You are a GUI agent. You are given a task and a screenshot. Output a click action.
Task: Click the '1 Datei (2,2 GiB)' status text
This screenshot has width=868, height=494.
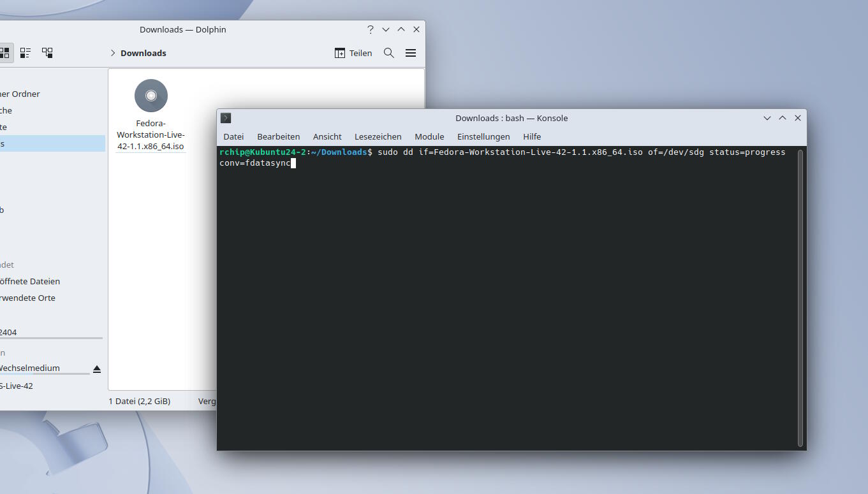pos(140,401)
